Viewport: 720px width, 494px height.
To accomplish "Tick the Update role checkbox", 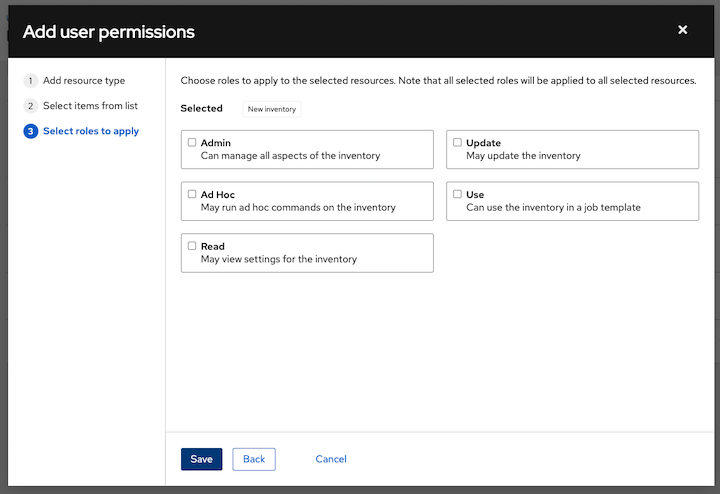I will click(x=457, y=142).
